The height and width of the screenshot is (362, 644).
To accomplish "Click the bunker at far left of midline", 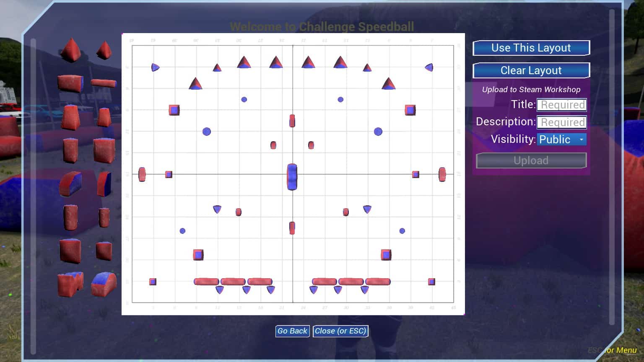I will click(142, 174).
